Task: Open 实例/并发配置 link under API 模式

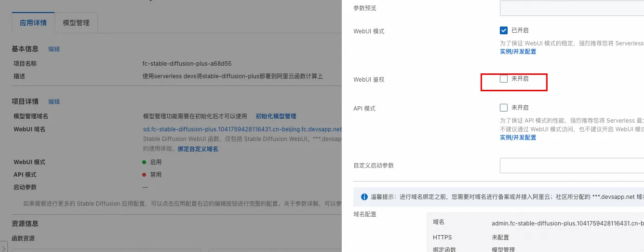Action: click(518, 138)
